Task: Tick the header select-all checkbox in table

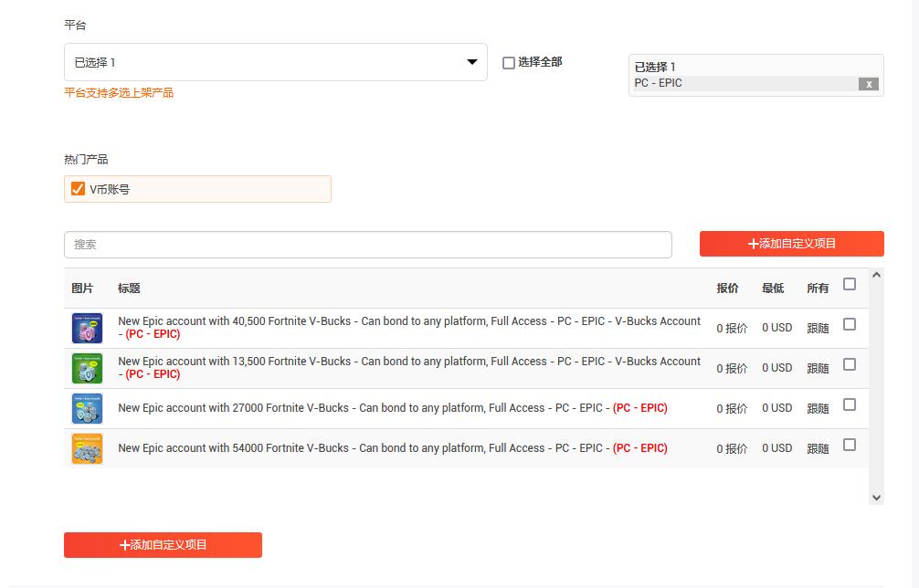Action: pos(850,285)
